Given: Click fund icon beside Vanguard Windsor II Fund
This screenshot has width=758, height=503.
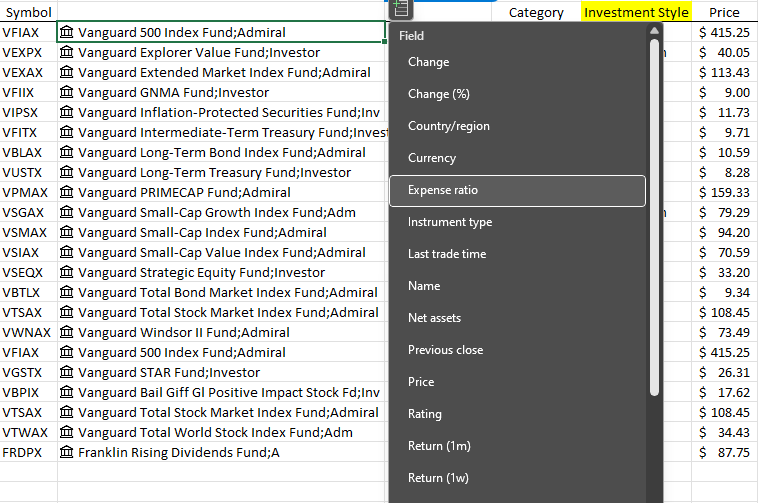Looking at the screenshot, I should tap(66, 332).
